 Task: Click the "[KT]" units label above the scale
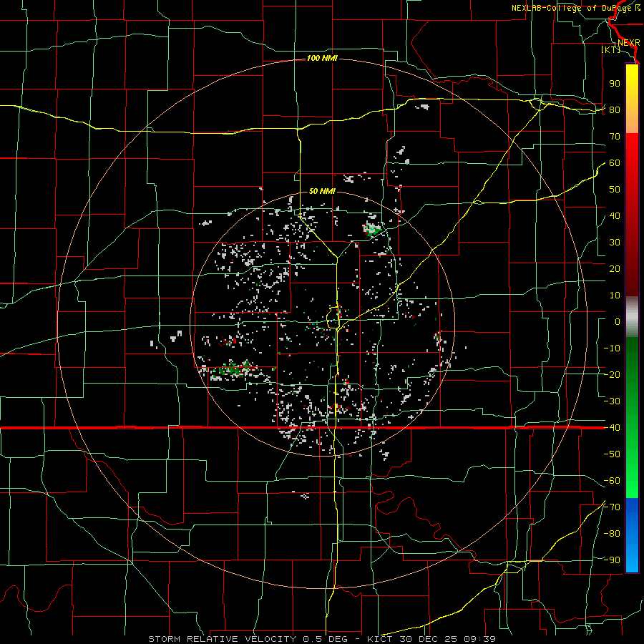click(611, 49)
